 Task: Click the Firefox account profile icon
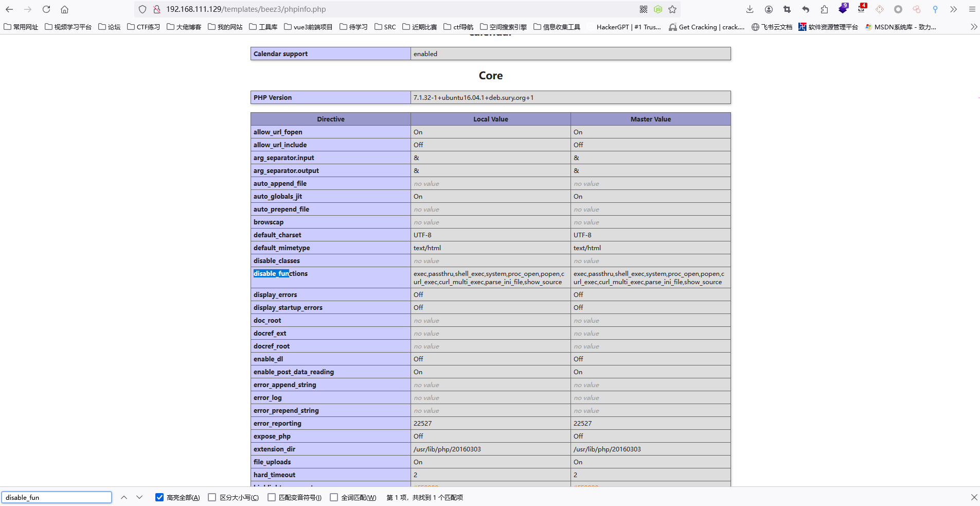769,9
